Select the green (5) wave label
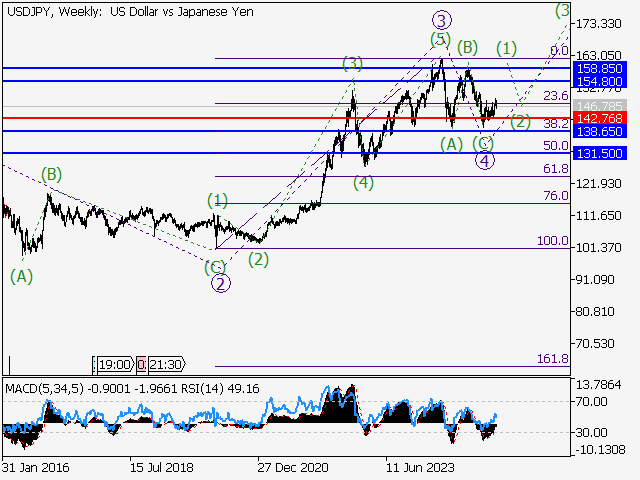 pyautogui.click(x=440, y=39)
